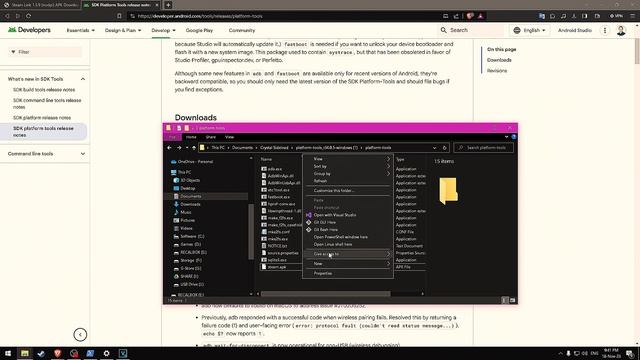Open the New submenu in the context menu

coord(348,264)
